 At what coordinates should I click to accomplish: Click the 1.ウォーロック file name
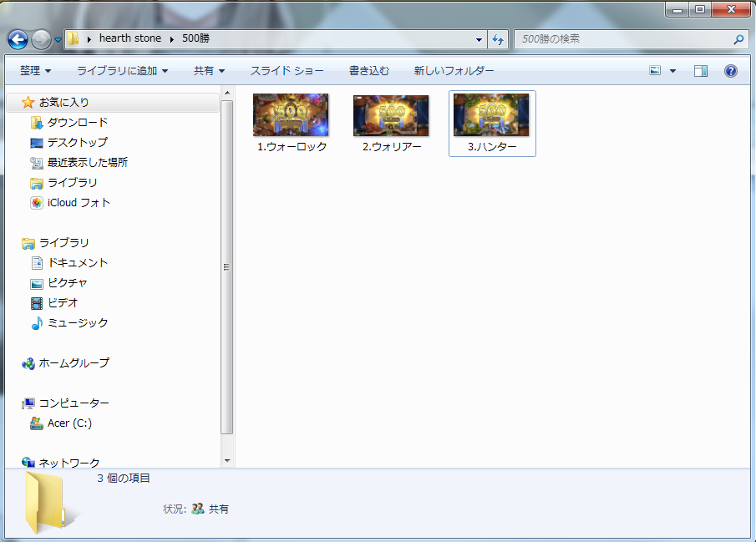292,147
